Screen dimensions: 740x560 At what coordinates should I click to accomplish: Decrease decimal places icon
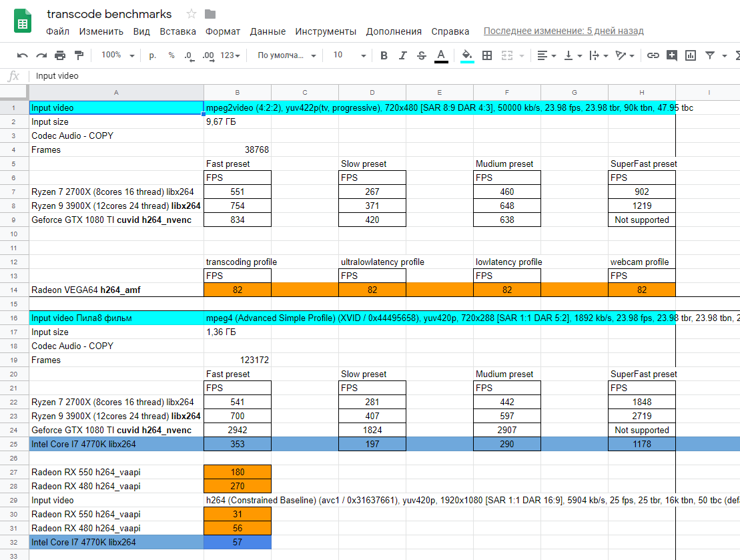point(188,55)
